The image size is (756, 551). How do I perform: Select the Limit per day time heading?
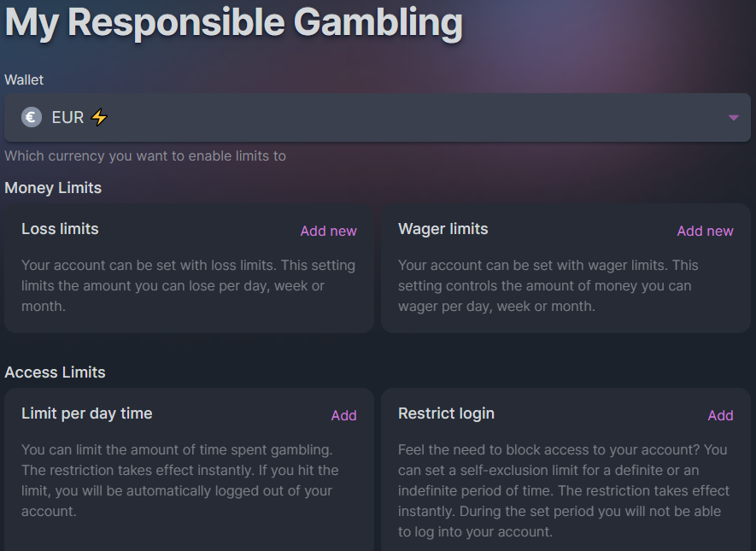(x=86, y=413)
